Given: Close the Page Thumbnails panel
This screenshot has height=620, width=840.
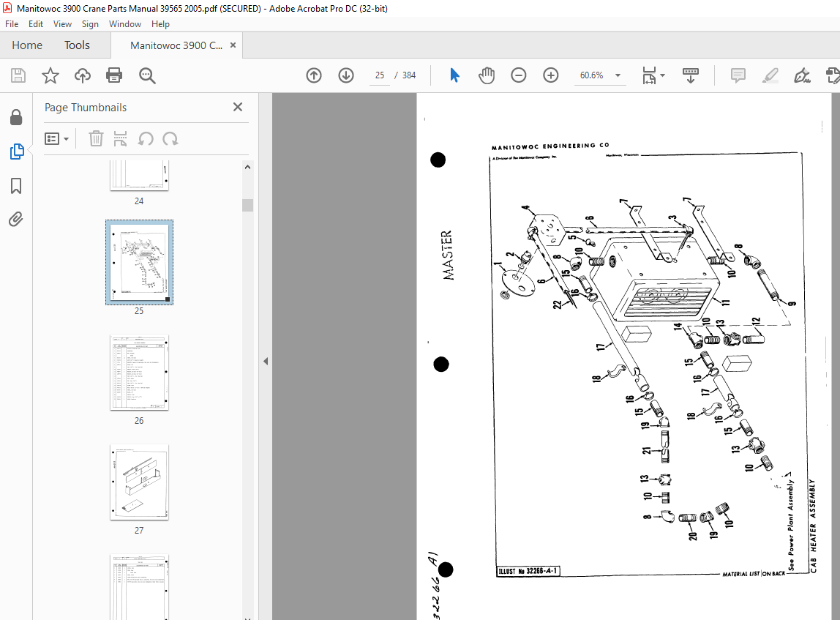Looking at the screenshot, I should coord(238,107).
